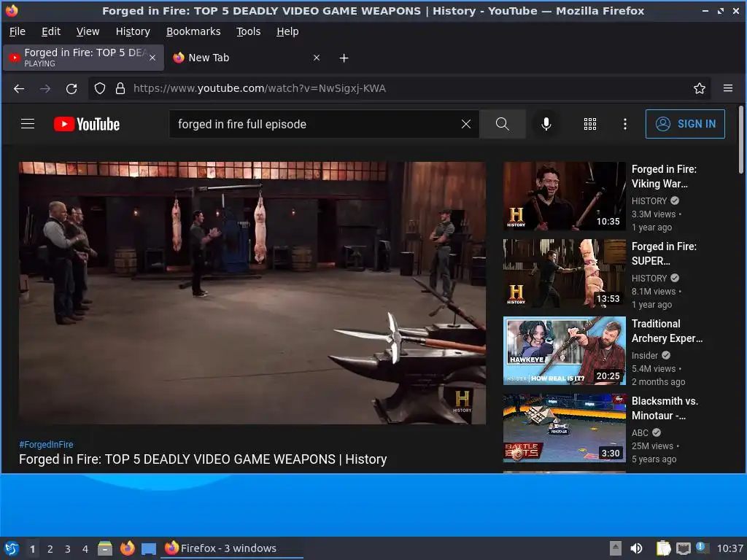Open the taskbar start menu icon

(12, 548)
